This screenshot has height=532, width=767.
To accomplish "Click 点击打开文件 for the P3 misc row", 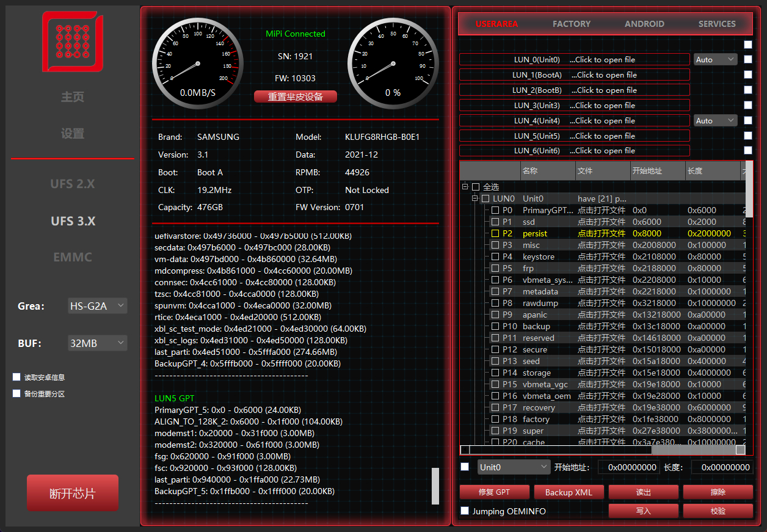I will pos(602,245).
